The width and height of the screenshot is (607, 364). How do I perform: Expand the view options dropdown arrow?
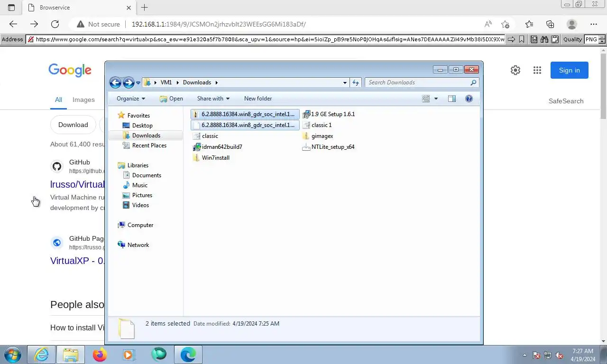(436, 99)
